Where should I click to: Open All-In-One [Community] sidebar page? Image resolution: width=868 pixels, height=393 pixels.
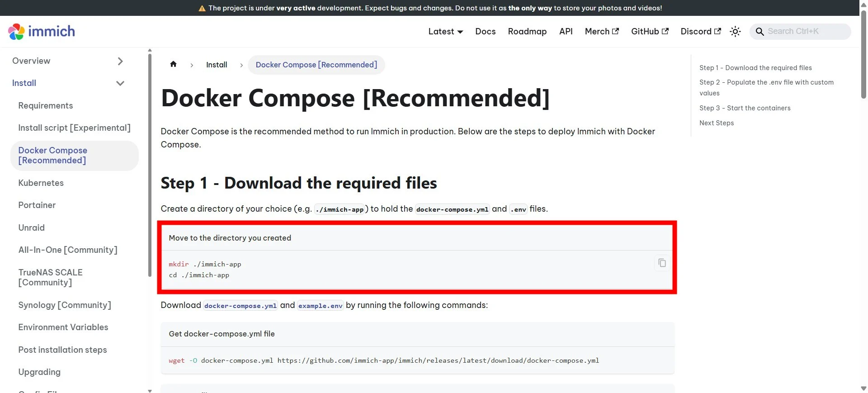[68, 250]
